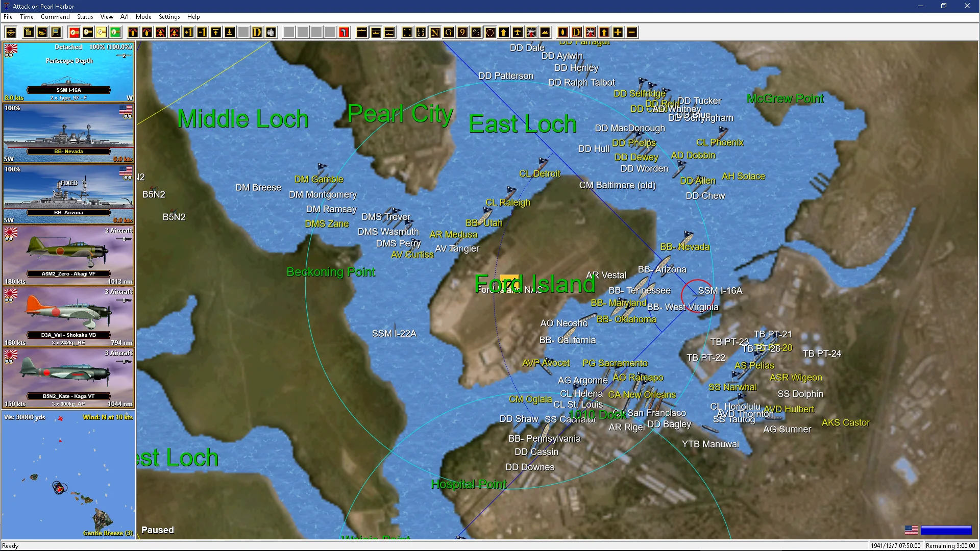
Task: Click the +1 toolbar icon
Action: tap(188, 33)
